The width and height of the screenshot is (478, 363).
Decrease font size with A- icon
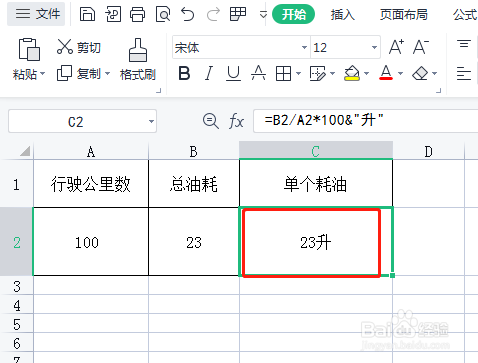421,47
